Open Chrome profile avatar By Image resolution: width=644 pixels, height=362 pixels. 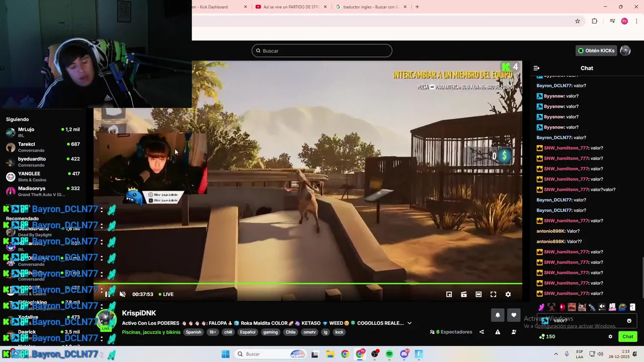point(624,21)
